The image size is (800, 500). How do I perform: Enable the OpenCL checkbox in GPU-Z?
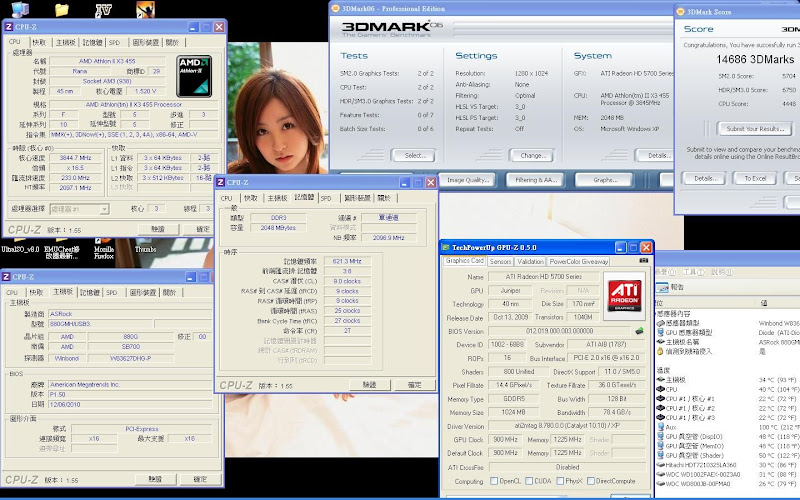tap(494, 481)
